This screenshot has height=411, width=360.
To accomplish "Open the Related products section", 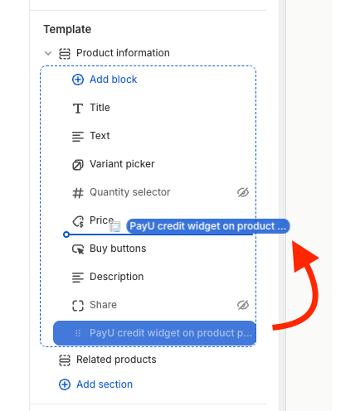I will [x=116, y=359].
